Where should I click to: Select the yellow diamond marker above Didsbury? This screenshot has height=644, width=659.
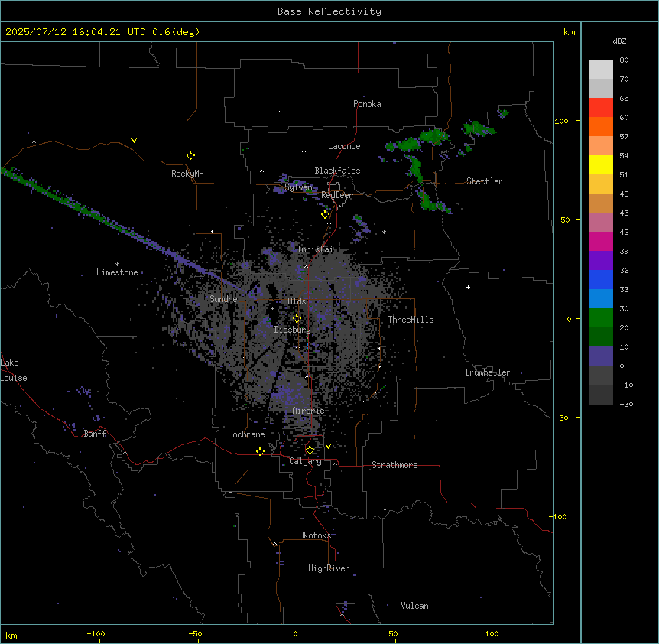pyautogui.click(x=297, y=319)
